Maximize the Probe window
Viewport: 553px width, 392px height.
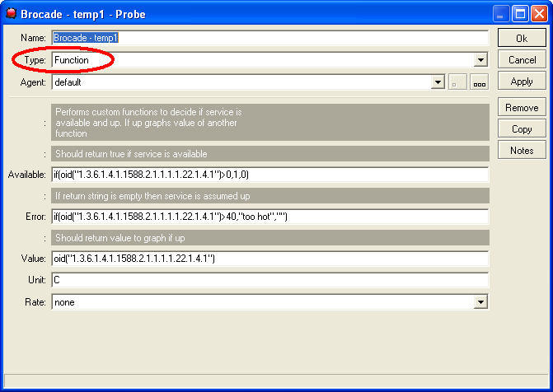coord(520,14)
